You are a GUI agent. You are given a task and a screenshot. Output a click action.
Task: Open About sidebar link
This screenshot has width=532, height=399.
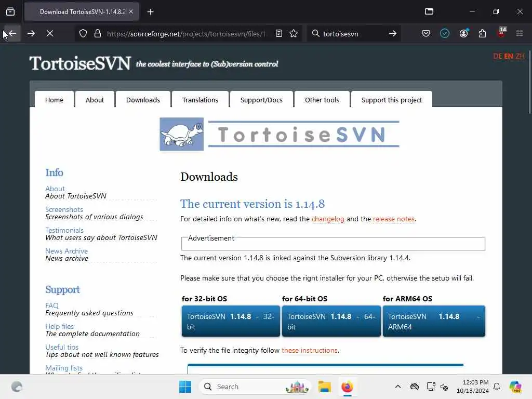point(55,189)
